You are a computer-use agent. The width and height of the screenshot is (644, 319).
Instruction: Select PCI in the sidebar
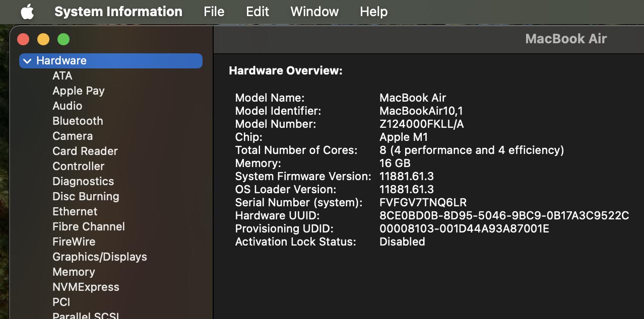coord(61,302)
